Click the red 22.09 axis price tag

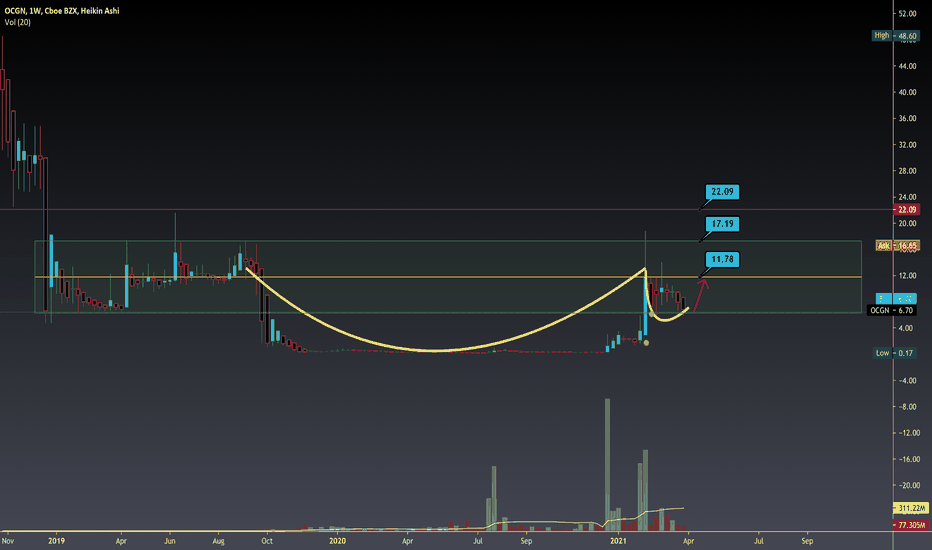(906, 209)
